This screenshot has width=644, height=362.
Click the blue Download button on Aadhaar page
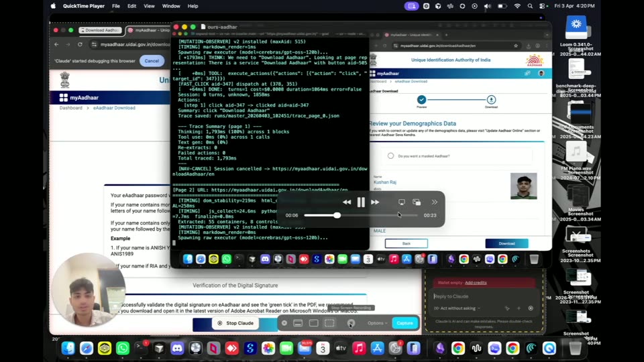[507, 243]
